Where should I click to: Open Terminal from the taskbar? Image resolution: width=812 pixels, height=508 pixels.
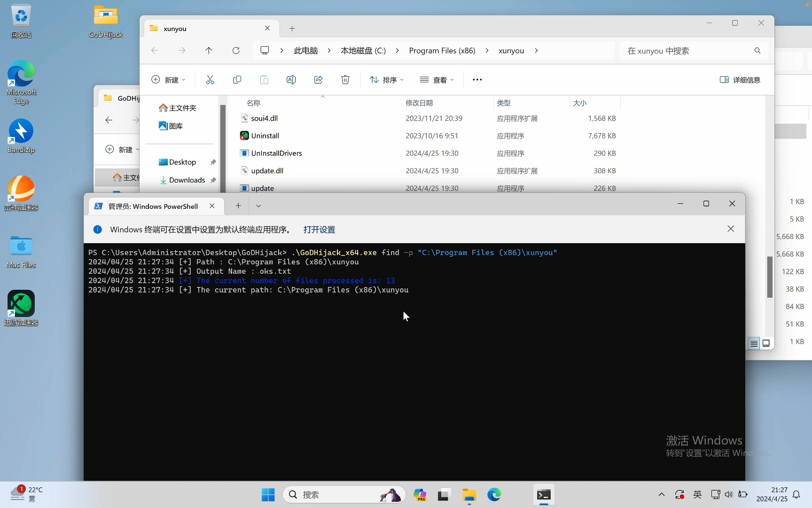[544, 495]
